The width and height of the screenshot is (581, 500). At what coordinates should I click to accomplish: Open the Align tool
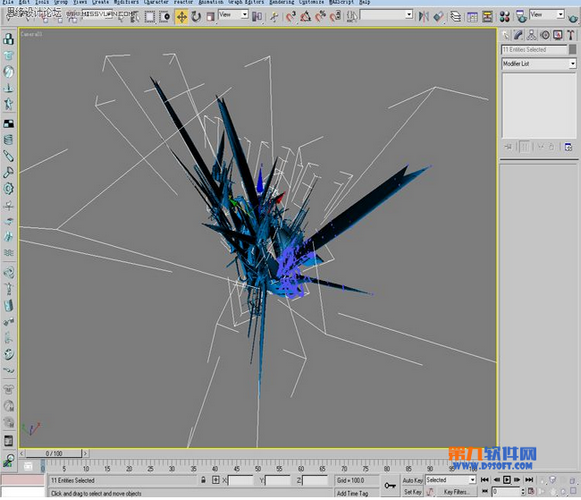coord(438,17)
